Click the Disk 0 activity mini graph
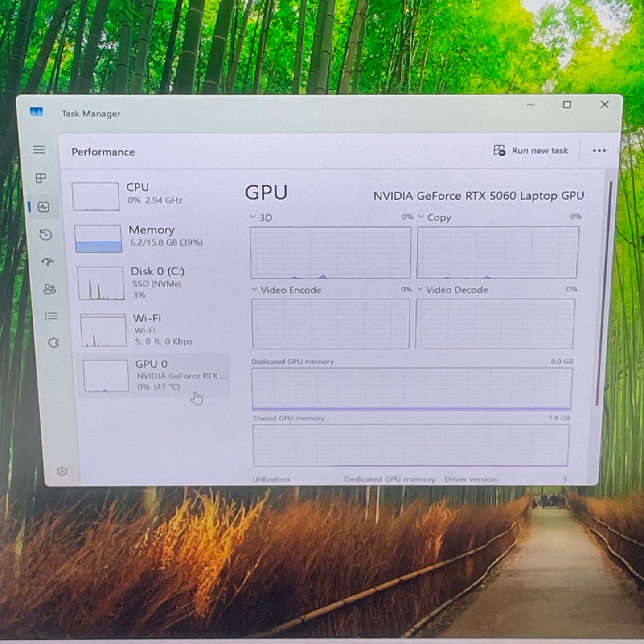Image resolution: width=644 pixels, height=644 pixels. pyautogui.click(x=101, y=283)
